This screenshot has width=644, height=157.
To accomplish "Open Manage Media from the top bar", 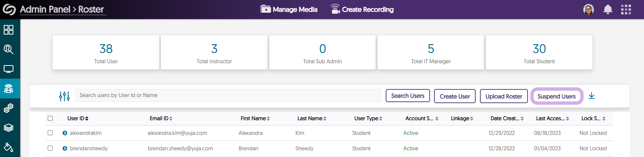I will click(x=289, y=9).
